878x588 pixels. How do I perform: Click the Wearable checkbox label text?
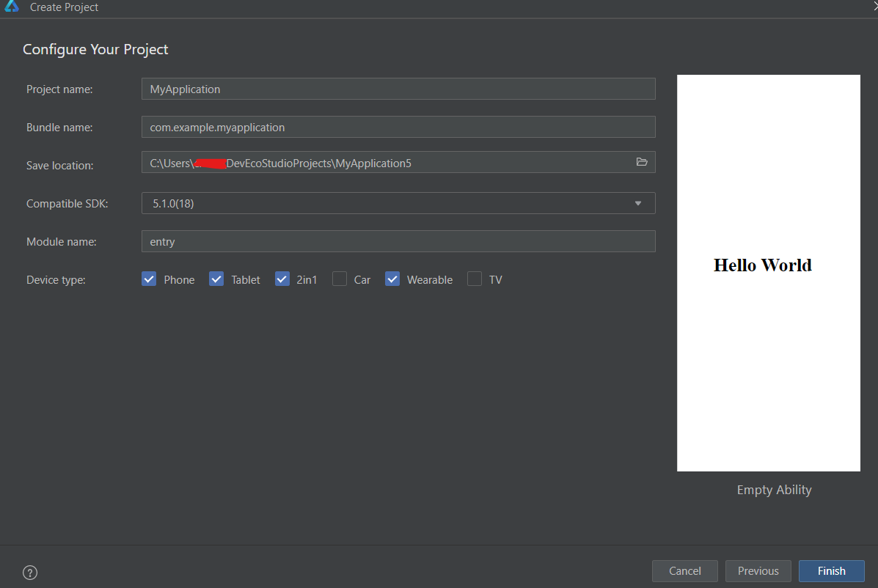tap(430, 280)
